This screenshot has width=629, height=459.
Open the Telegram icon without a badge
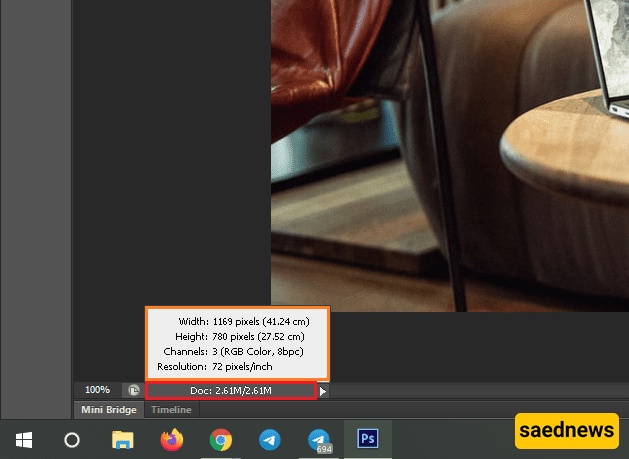point(270,439)
